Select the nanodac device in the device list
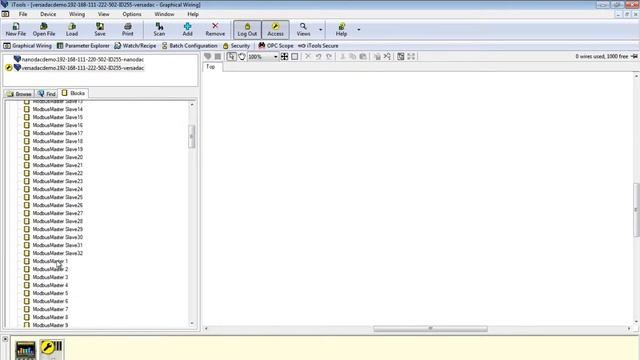The image size is (640, 360). [79, 59]
